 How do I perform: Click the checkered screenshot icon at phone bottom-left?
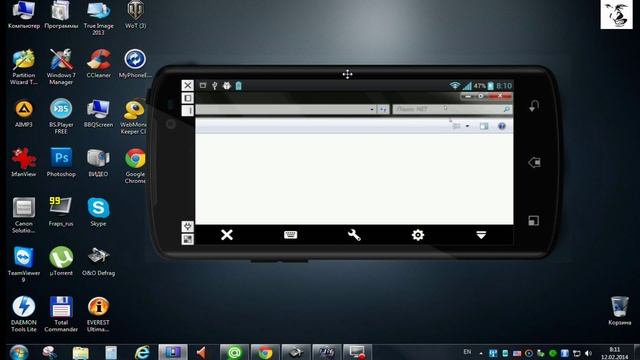coord(187,239)
